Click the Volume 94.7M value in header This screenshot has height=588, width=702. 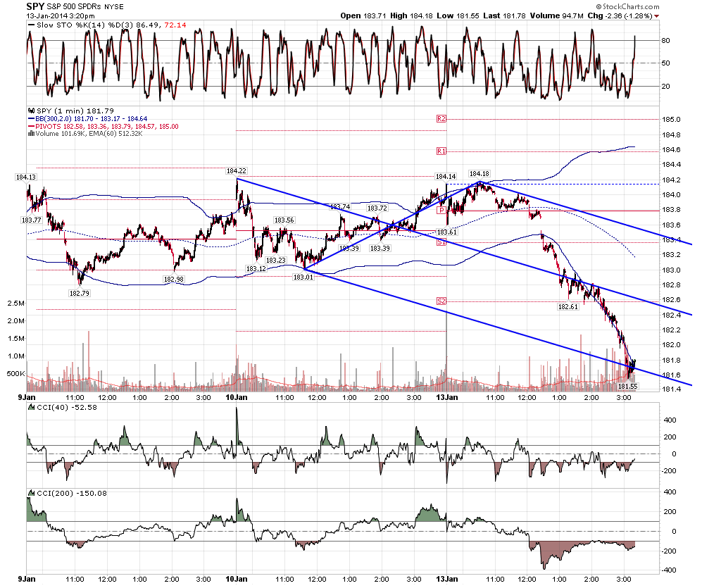(556, 15)
